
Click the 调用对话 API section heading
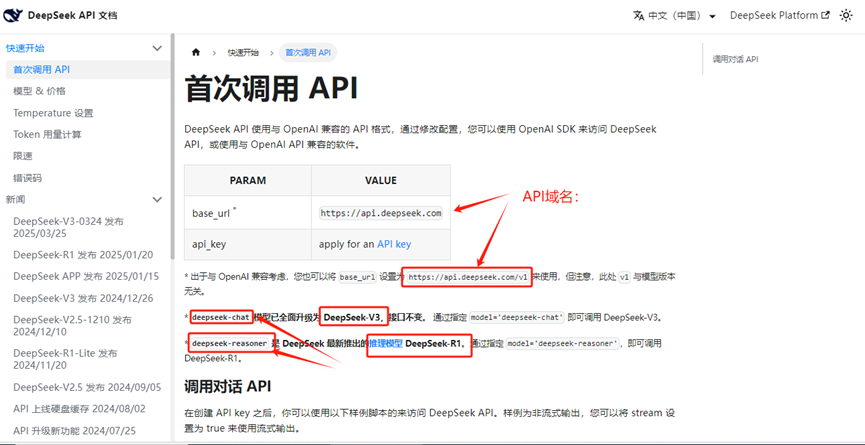coord(227,387)
